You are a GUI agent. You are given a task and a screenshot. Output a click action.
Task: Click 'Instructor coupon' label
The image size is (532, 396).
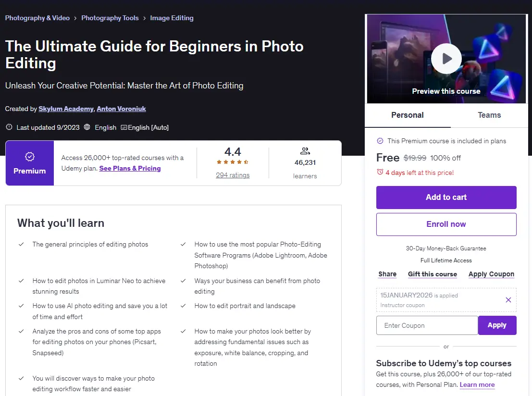402,305
